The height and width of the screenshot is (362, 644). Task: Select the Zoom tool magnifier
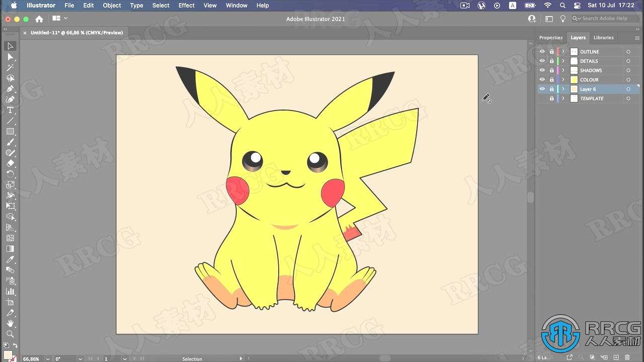coord(10,334)
